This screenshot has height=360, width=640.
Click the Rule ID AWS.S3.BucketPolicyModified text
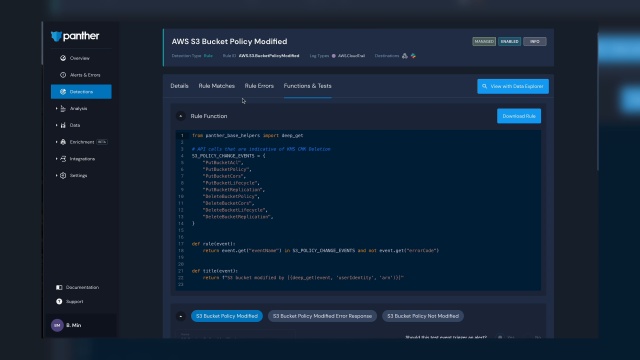269,56
